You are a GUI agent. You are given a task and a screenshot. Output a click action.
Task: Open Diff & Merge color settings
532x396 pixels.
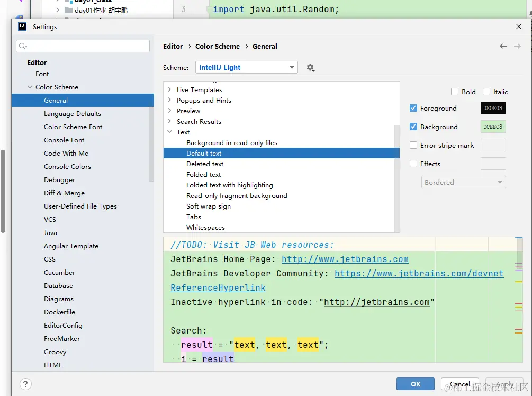64,193
